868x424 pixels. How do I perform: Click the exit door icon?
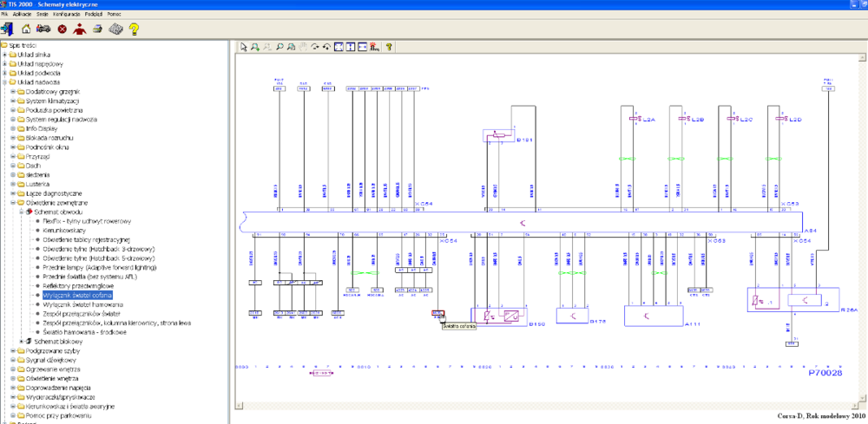click(7, 29)
